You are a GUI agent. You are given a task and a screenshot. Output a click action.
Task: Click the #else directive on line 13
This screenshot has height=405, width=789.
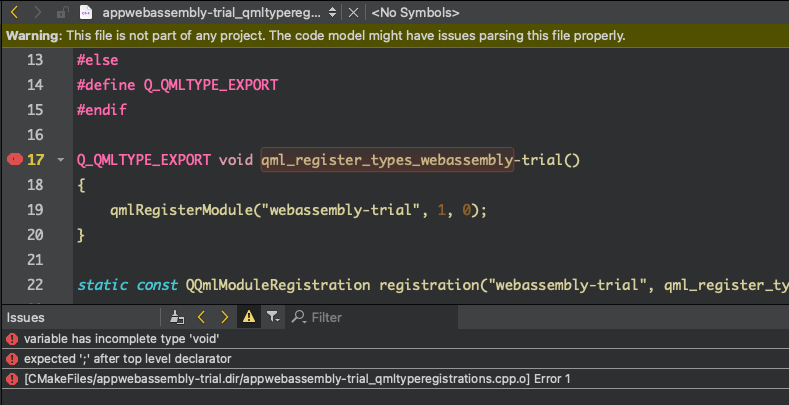98,60
